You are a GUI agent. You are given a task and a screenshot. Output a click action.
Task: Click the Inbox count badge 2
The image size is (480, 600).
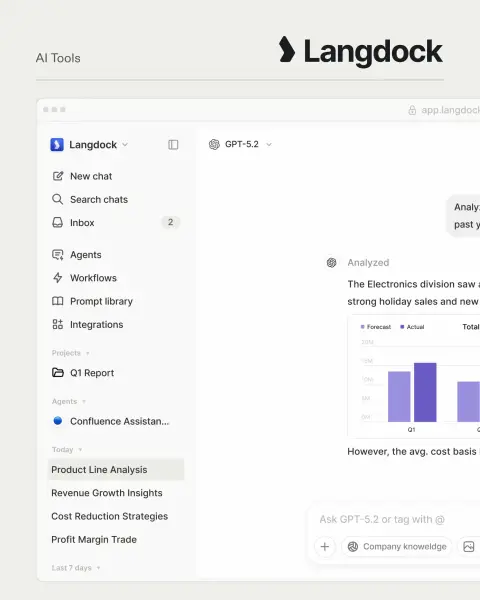tap(170, 222)
